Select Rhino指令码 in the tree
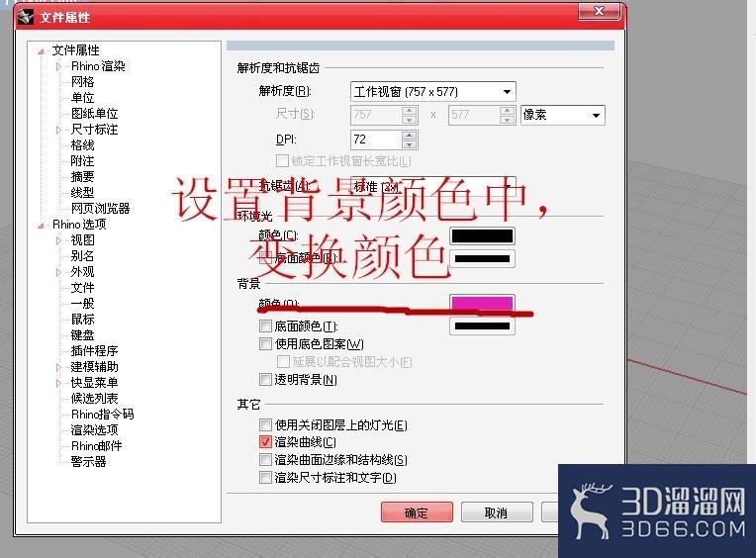Screen dimensions: 756x558 point(102,415)
